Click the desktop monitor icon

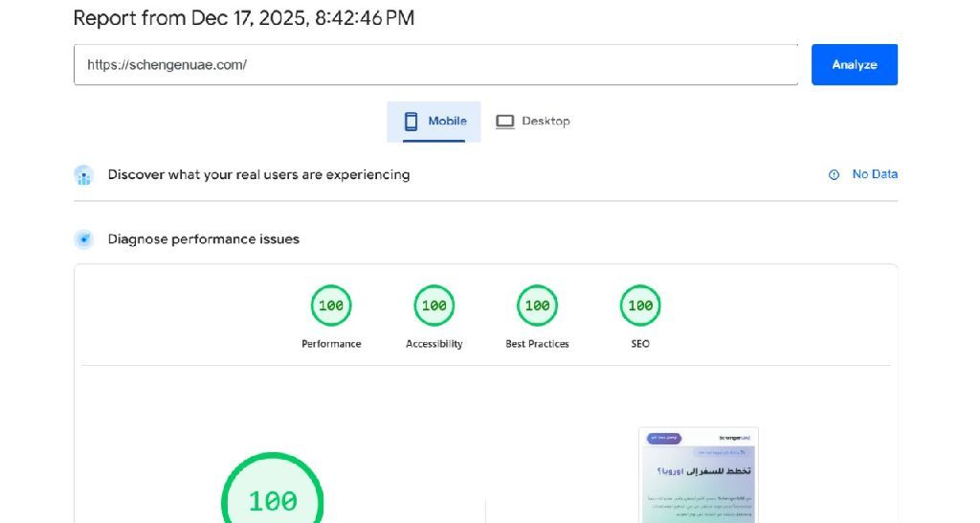(x=504, y=122)
